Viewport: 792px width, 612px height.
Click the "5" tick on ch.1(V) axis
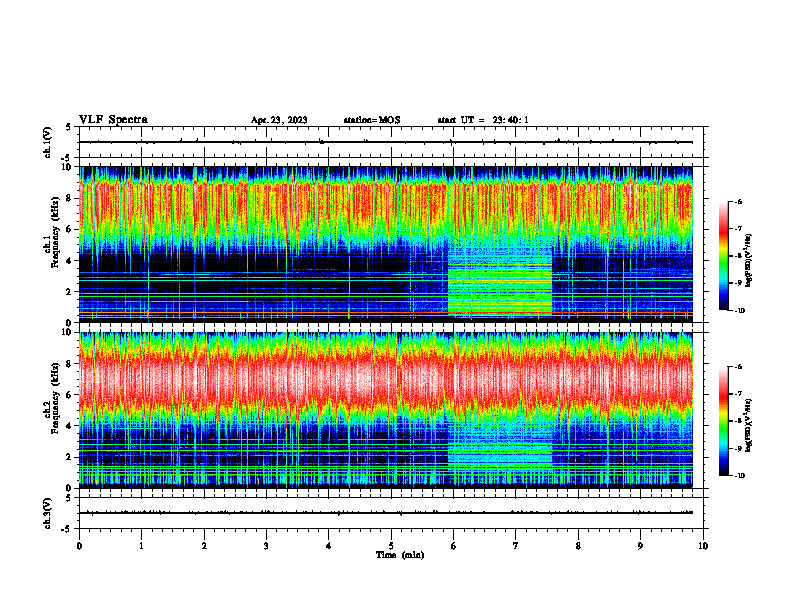69,127
